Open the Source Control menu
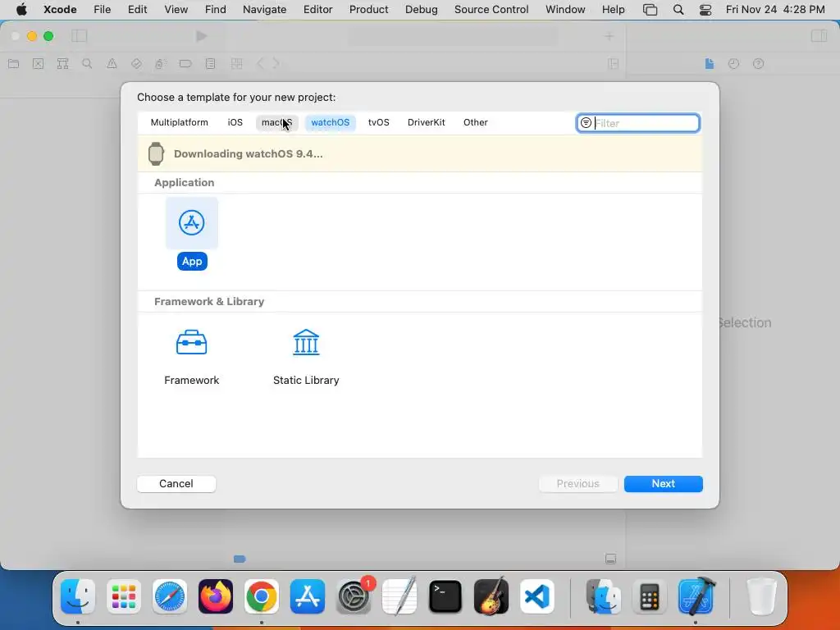840x630 pixels. pos(491,9)
